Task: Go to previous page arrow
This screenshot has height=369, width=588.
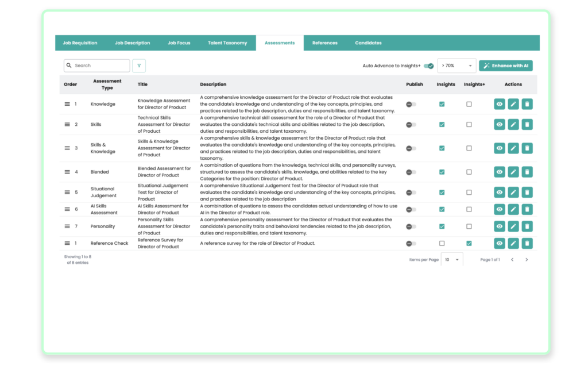Action: click(x=512, y=260)
